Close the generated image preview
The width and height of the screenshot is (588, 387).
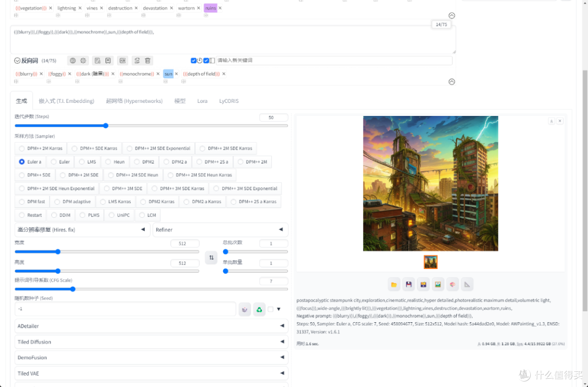(x=560, y=121)
